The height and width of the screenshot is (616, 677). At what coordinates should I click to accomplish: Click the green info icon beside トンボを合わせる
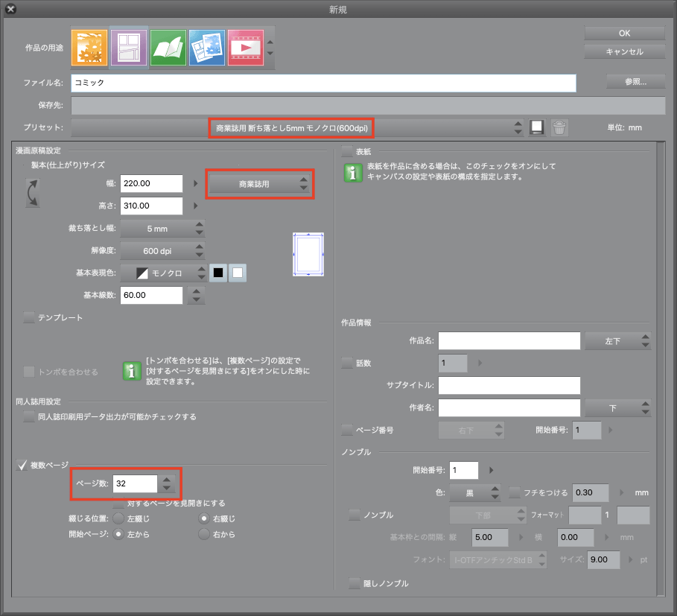[x=132, y=371]
